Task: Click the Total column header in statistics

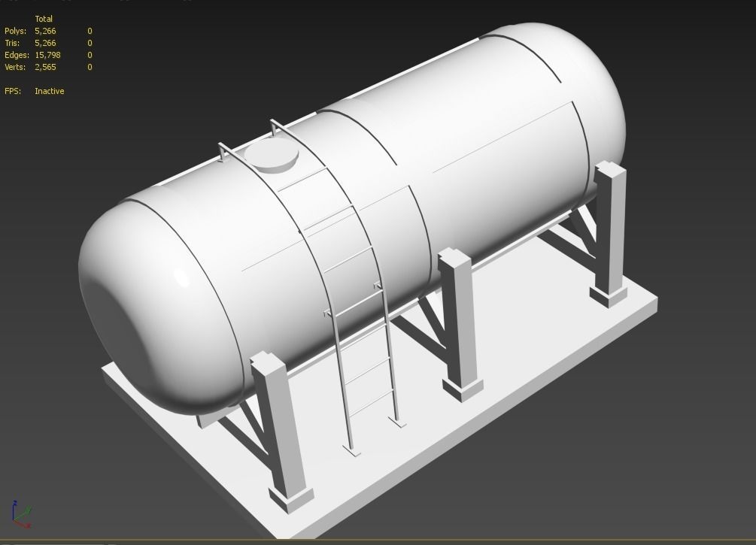Action: [x=44, y=18]
